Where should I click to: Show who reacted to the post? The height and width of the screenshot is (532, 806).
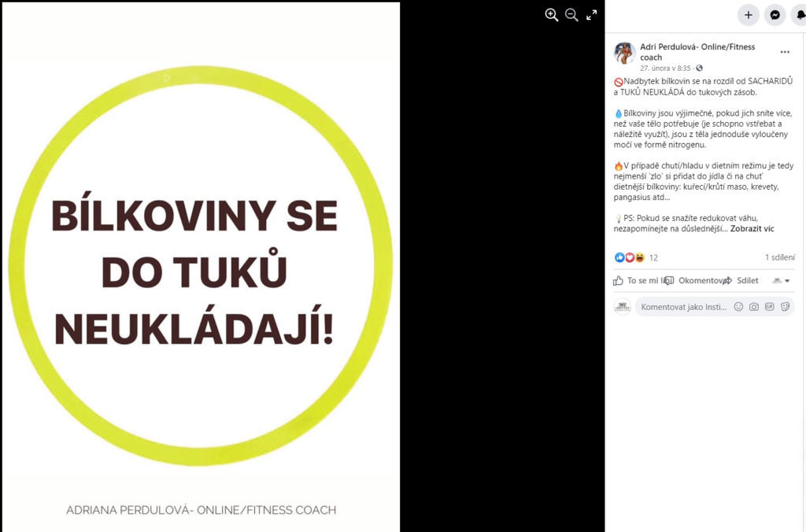pos(636,257)
